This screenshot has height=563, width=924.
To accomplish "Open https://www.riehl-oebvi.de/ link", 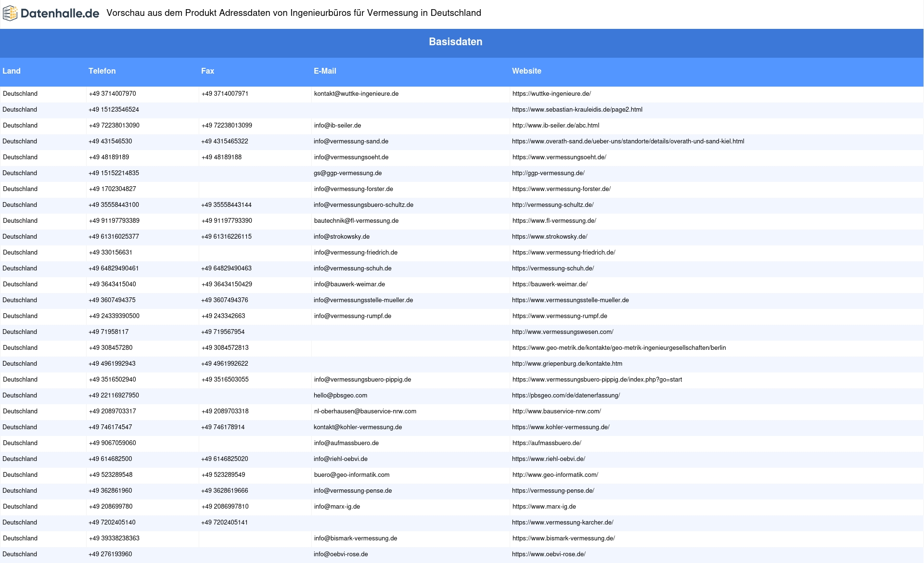I will [x=549, y=459].
